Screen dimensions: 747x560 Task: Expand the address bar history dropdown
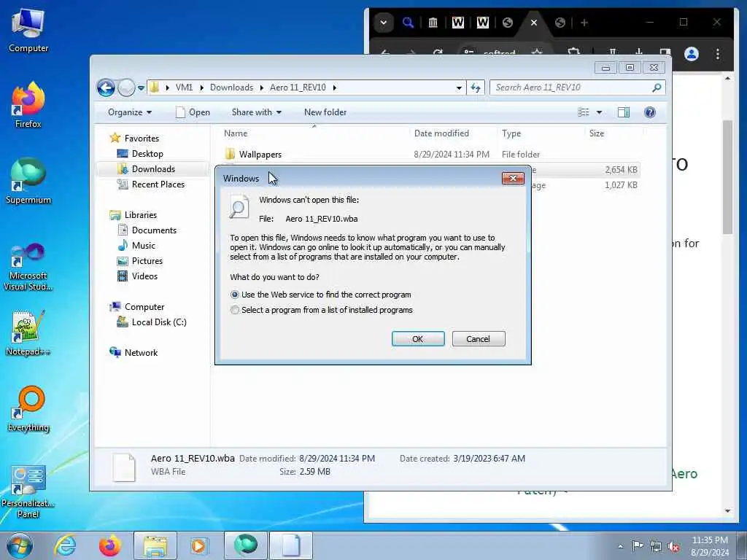[x=459, y=87]
